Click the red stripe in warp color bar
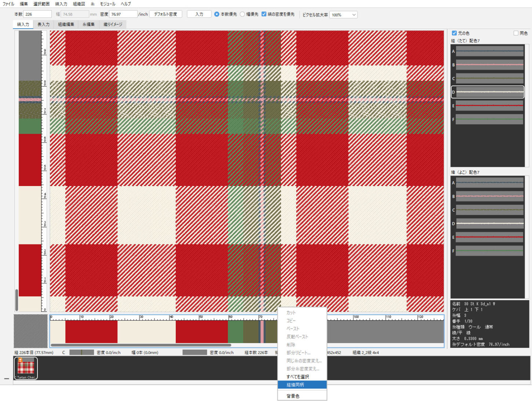 pyautogui.click(x=91, y=332)
